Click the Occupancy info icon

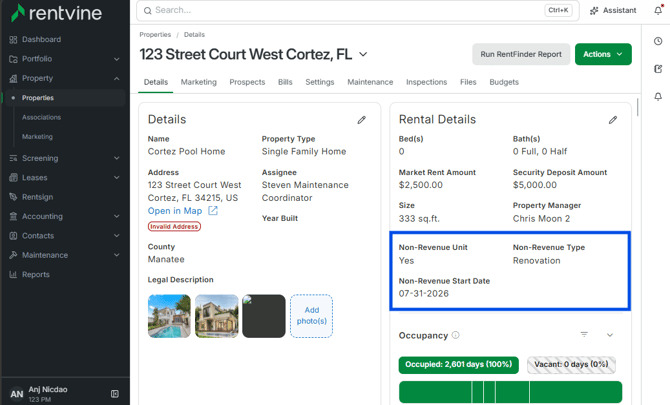point(455,335)
